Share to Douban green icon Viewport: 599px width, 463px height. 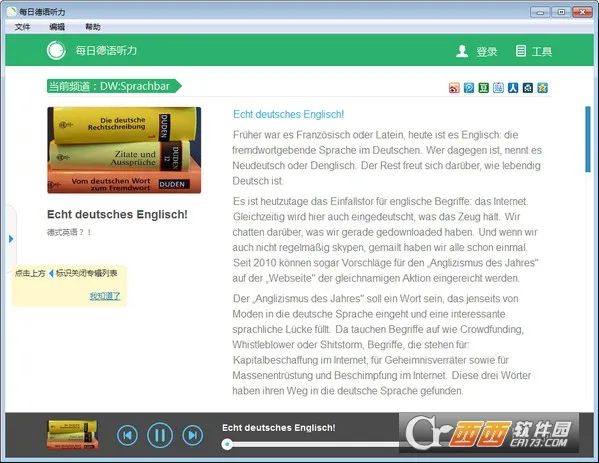coord(484,88)
